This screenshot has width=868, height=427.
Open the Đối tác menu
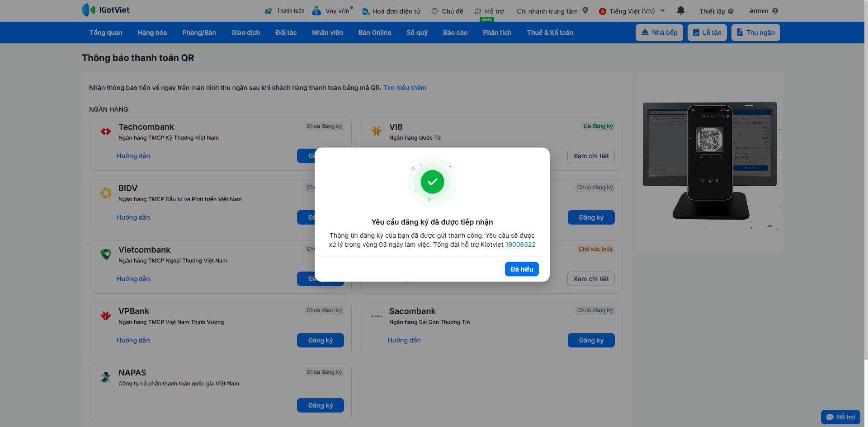[x=286, y=33]
